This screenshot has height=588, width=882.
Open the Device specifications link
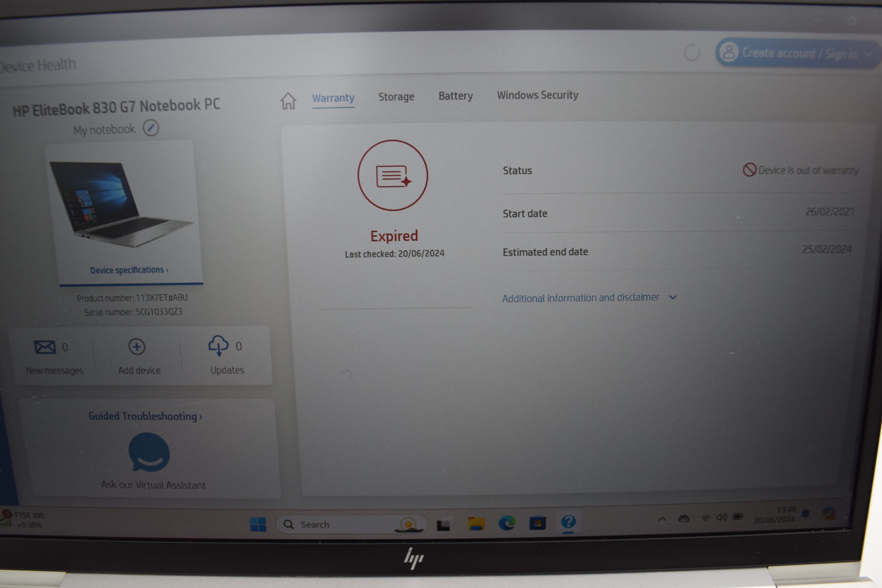coord(129,270)
